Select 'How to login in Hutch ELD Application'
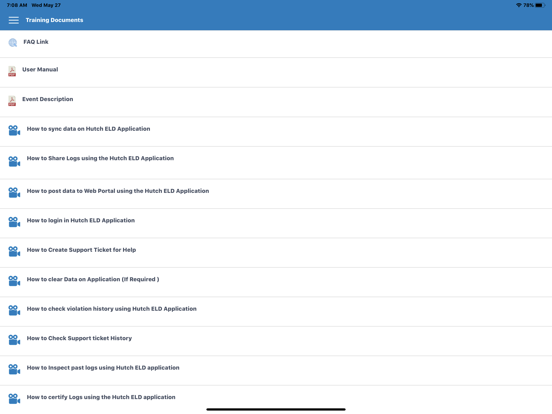 pos(276,223)
